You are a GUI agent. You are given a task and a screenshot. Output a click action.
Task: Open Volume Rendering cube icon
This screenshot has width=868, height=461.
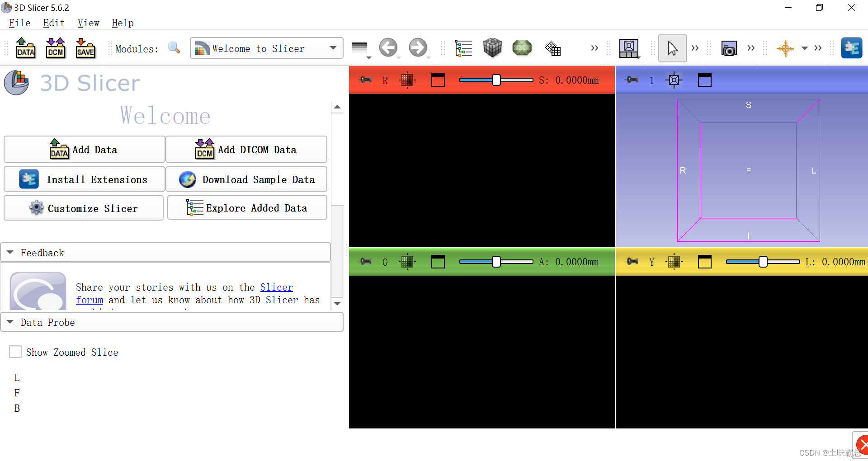pyautogui.click(x=492, y=47)
